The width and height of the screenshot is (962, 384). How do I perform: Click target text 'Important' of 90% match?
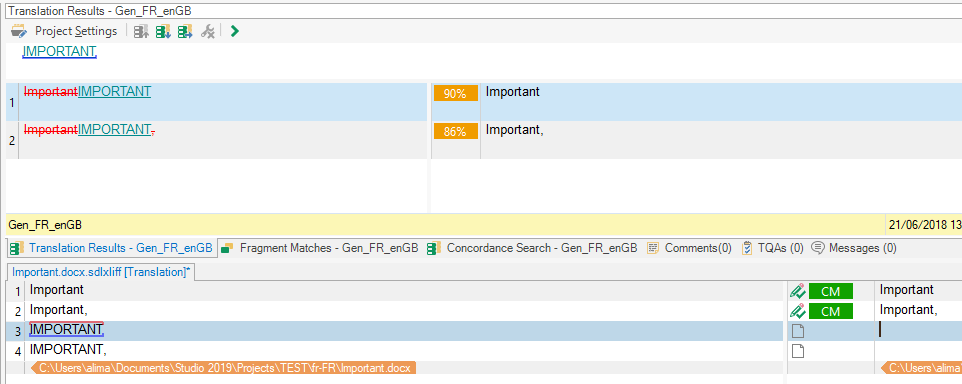[513, 92]
